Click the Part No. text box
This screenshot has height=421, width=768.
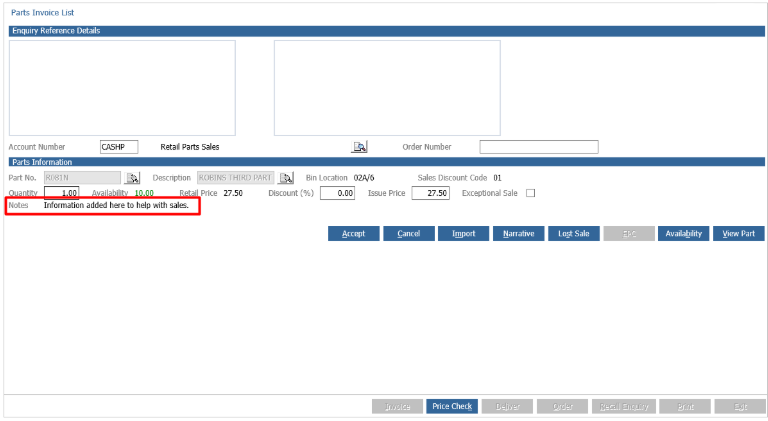(82, 178)
